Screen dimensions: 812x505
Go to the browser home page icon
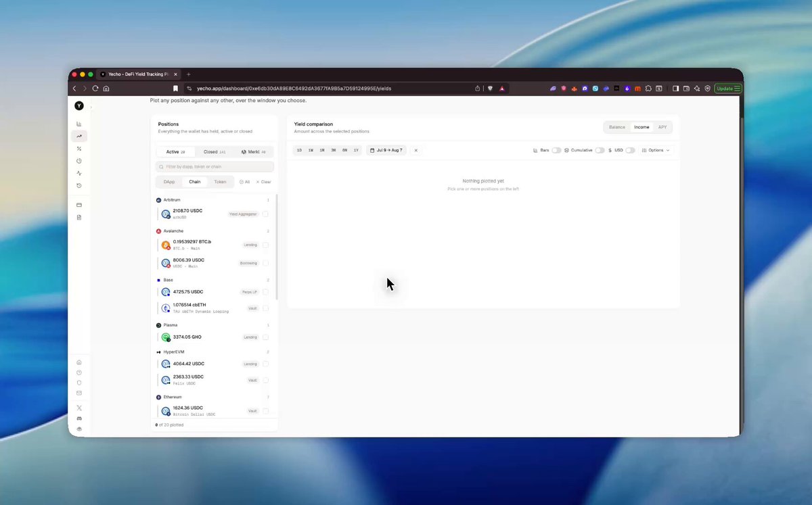click(x=106, y=89)
